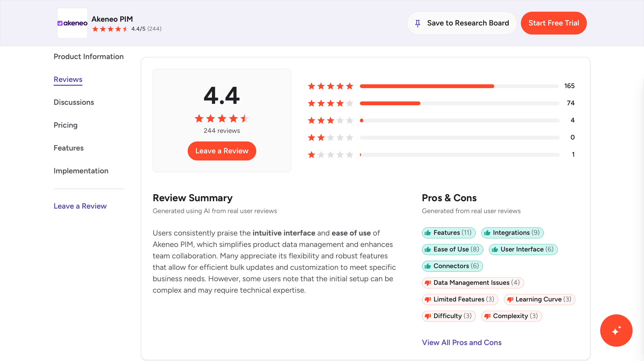Click thumbs-up icon beside Features (11)
The image size is (644, 361).
(428, 233)
